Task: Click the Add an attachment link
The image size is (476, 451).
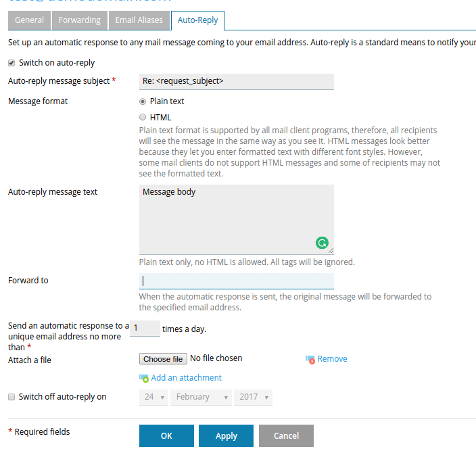Action: click(x=186, y=377)
